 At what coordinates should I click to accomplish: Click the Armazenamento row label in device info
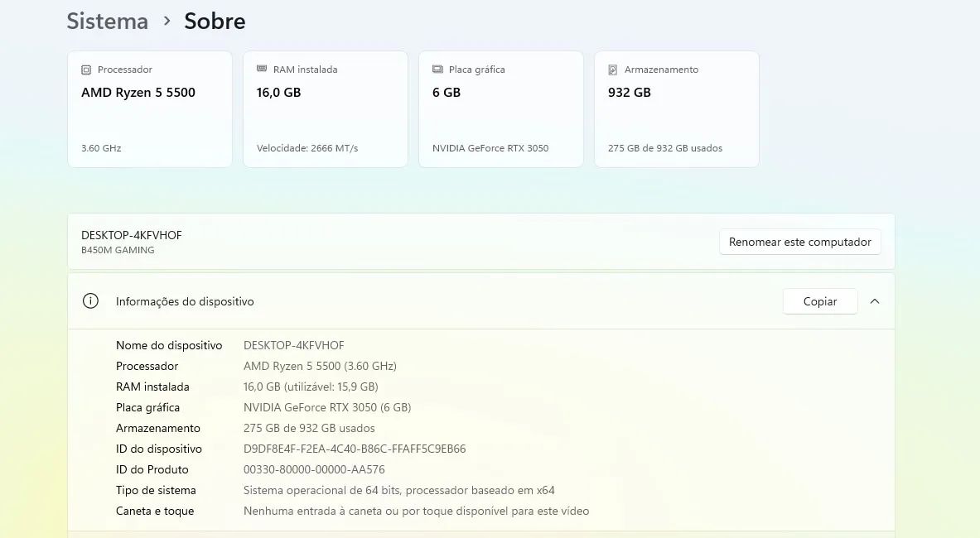click(x=158, y=428)
